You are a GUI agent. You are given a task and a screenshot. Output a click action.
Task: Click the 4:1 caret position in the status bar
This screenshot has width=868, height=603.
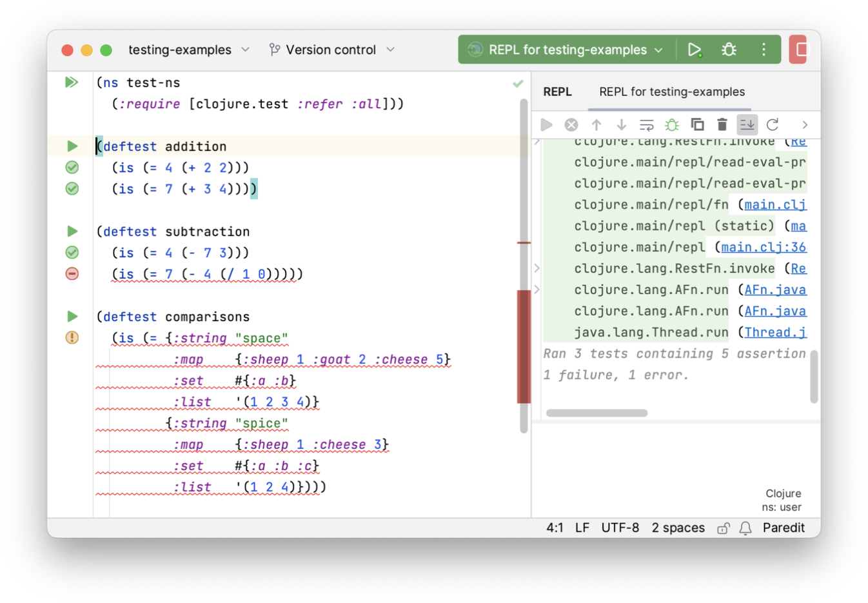tap(555, 528)
